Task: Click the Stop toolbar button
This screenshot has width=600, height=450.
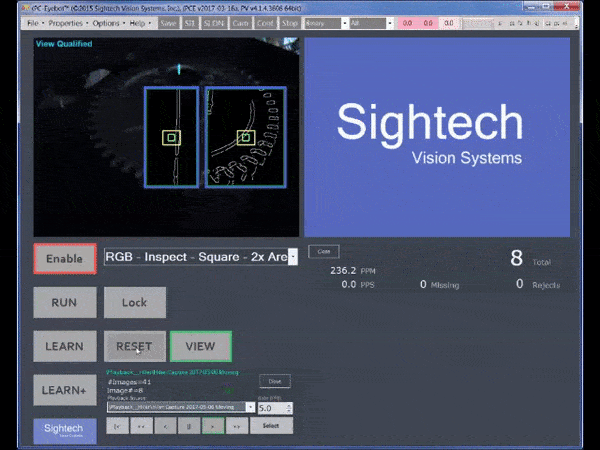Action: tap(290, 23)
